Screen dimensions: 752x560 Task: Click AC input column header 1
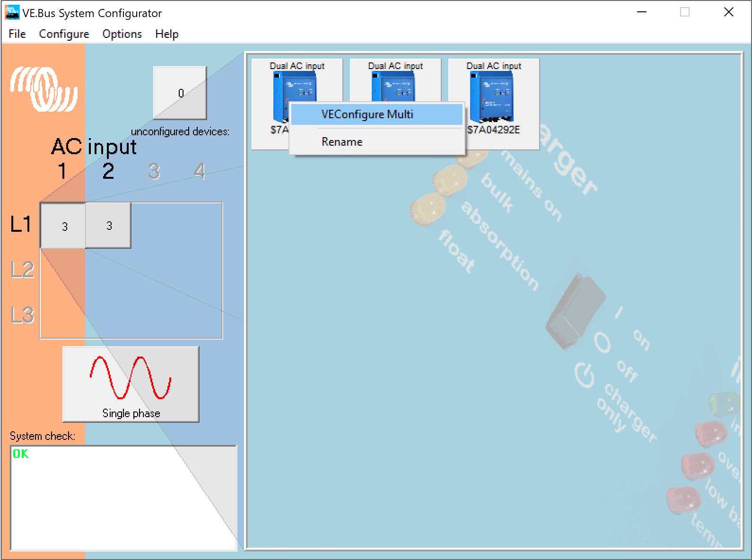coord(62,171)
